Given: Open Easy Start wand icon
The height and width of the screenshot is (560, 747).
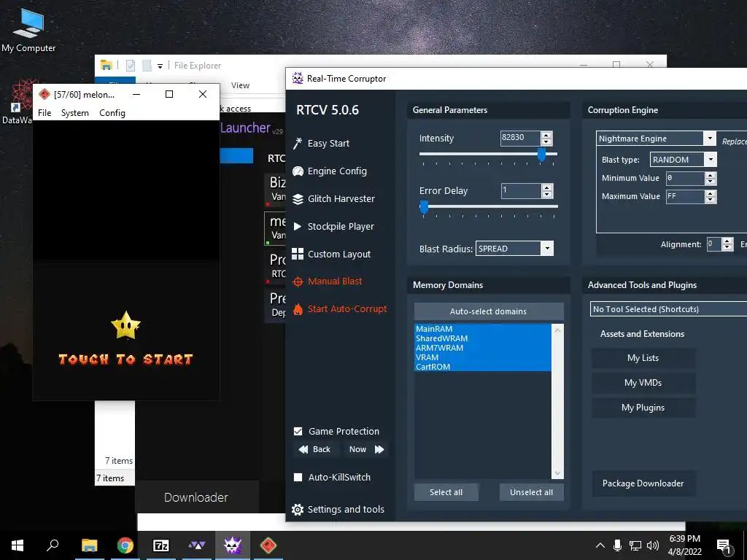Looking at the screenshot, I should click(x=298, y=144).
